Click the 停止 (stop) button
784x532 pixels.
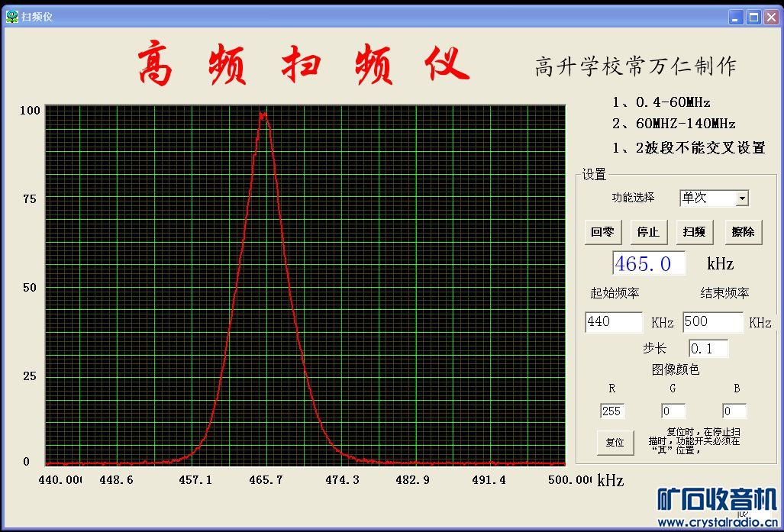click(649, 232)
